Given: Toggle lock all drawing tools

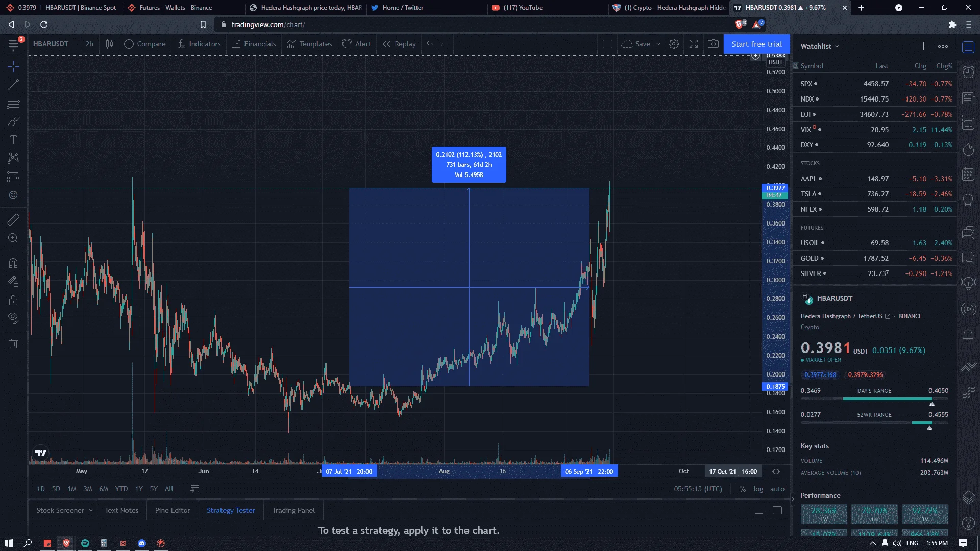Looking at the screenshot, I should coord(13,300).
